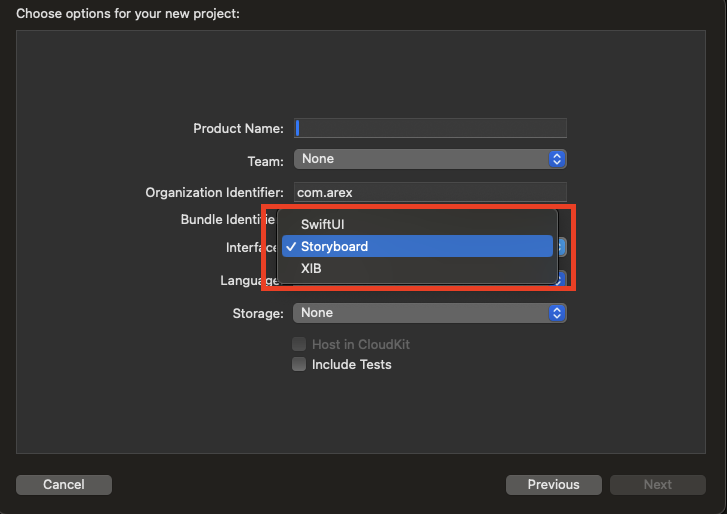Image resolution: width=727 pixels, height=514 pixels.
Task: Click the Storage popup chevron icon
Action: (557, 313)
